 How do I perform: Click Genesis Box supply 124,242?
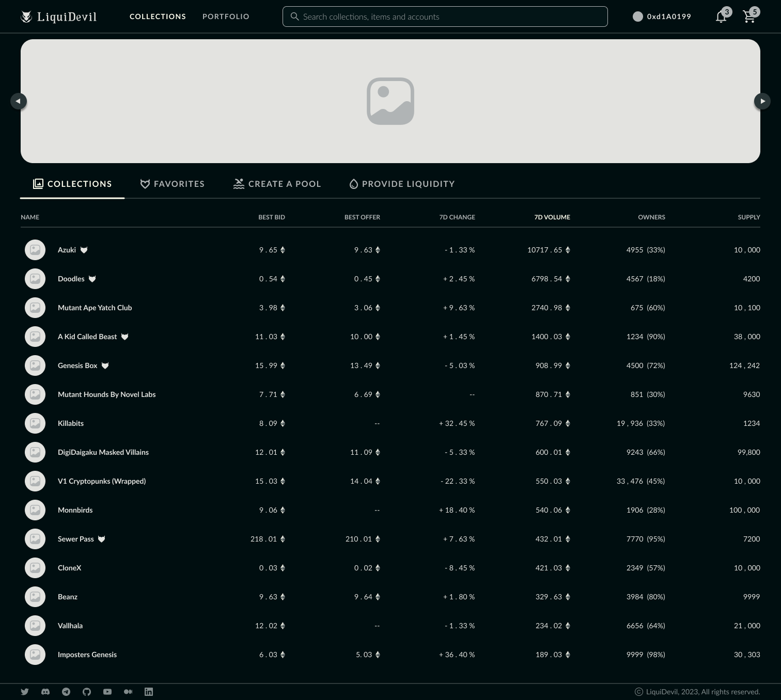[745, 365]
